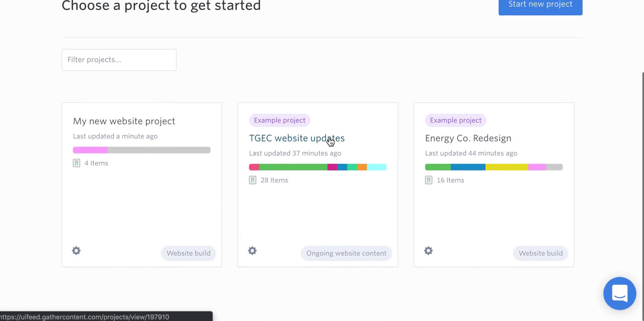
Task: Click cyan segment of TGEC progress bar
Action: click(377, 167)
